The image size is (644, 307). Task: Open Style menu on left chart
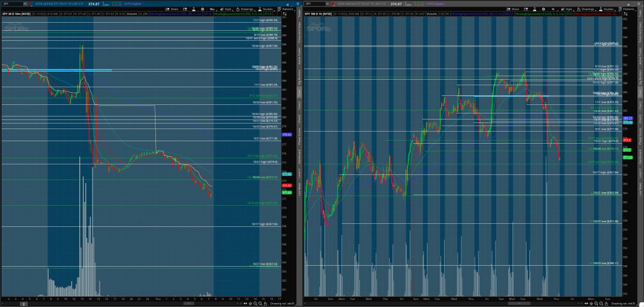click(x=226, y=9)
